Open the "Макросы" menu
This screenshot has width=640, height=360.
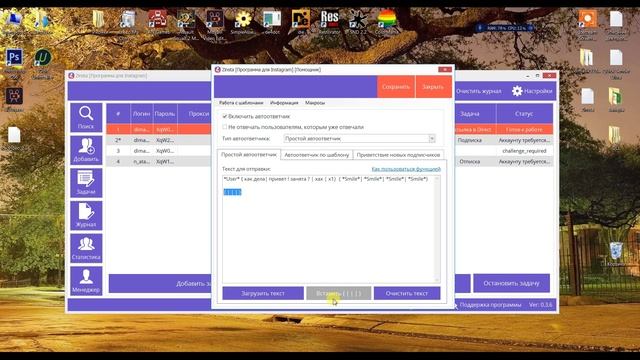click(x=315, y=103)
